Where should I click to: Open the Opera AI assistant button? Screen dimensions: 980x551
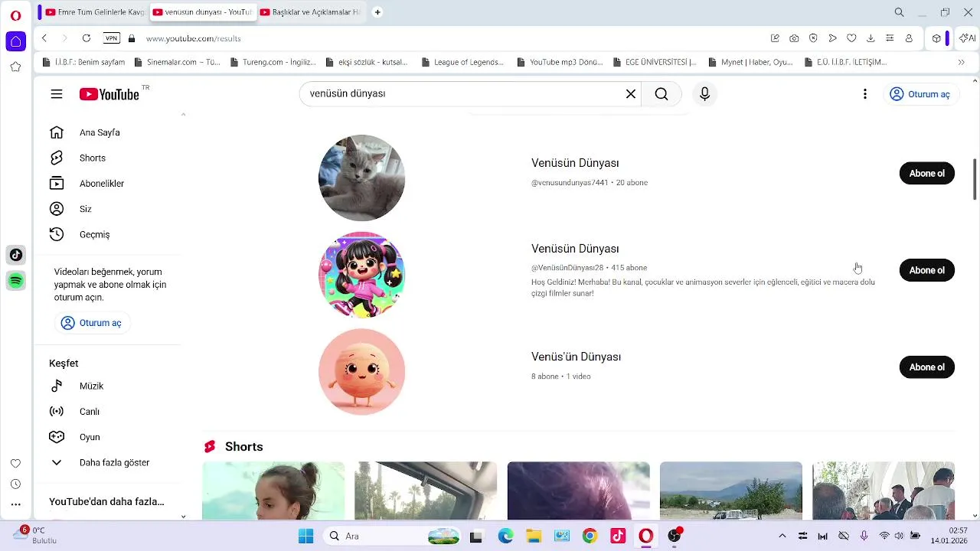[967, 38]
